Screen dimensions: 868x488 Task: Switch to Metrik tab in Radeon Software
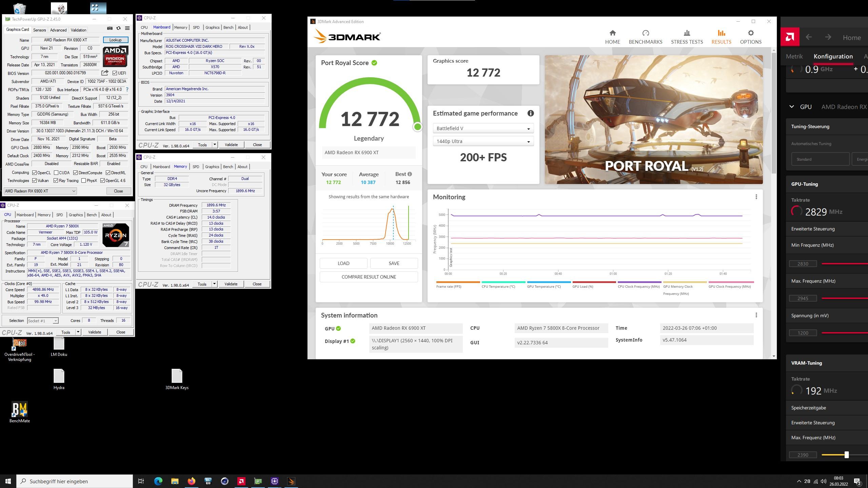(794, 56)
